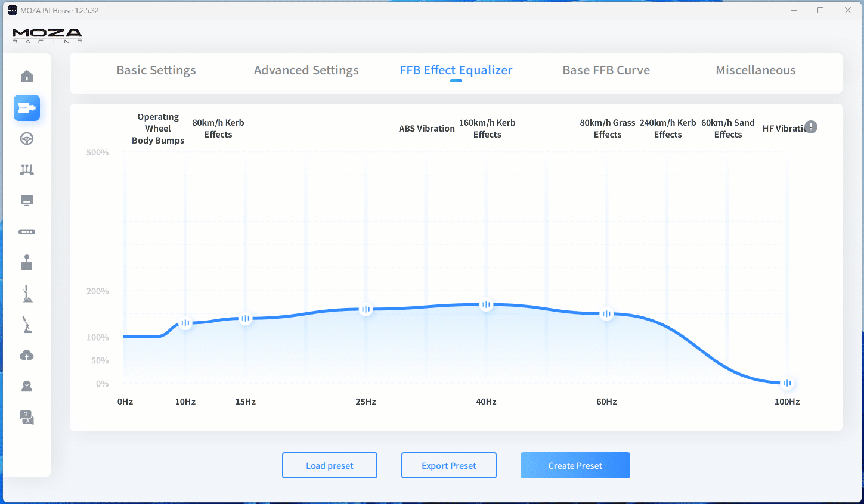This screenshot has width=864, height=504.
Task: Click the Export Preset button
Action: click(x=449, y=465)
